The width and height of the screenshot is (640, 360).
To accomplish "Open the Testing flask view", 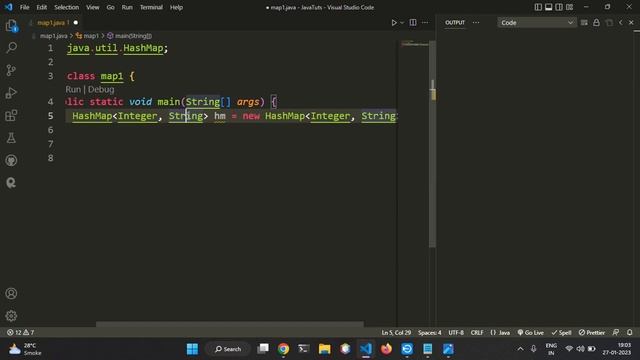I will pos(11,138).
